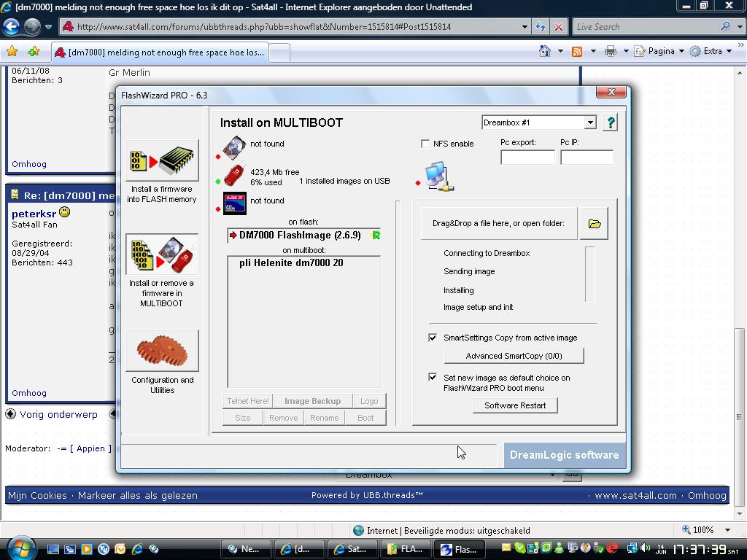This screenshot has height=560, width=747.
Task: Click the network computers icon
Action: click(x=438, y=177)
